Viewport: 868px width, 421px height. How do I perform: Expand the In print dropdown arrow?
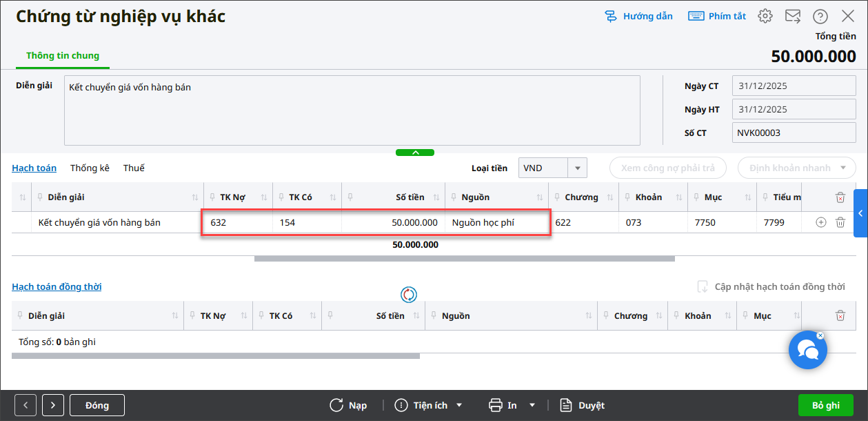click(x=532, y=405)
